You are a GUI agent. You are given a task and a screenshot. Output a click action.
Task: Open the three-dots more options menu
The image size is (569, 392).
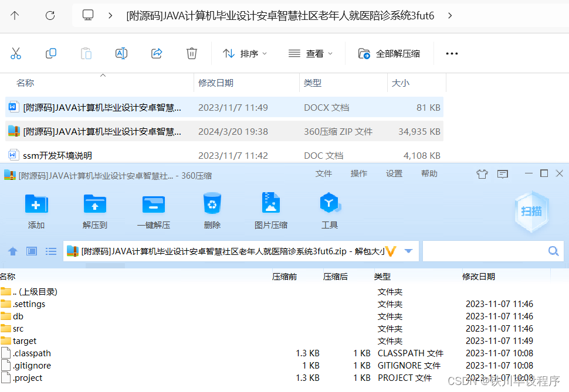click(x=452, y=54)
